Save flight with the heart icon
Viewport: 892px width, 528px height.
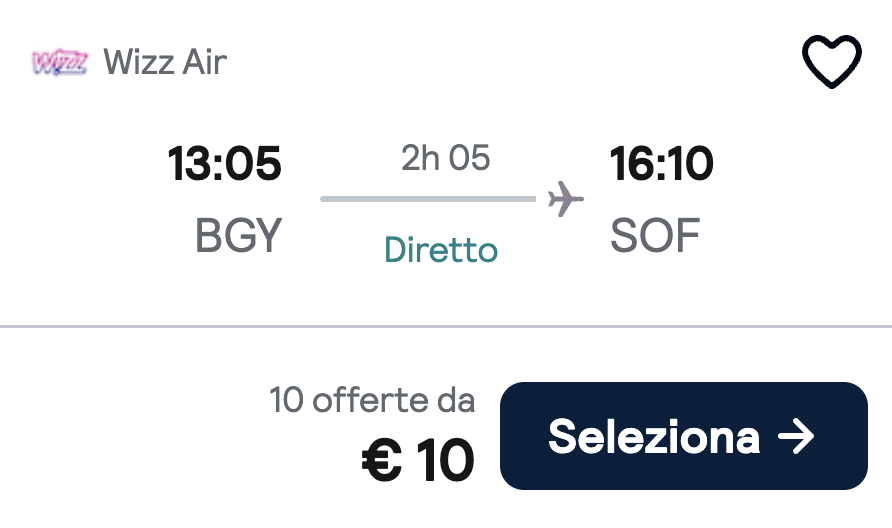(831, 62)
